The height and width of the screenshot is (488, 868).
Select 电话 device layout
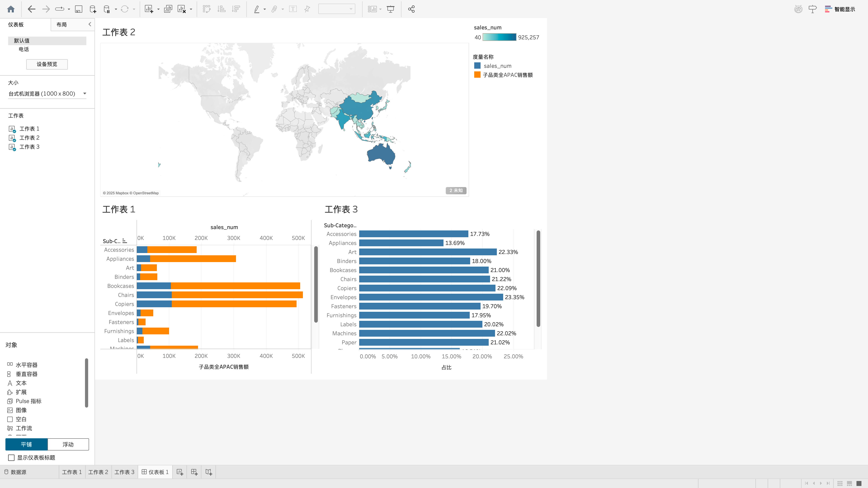[24, 49]
